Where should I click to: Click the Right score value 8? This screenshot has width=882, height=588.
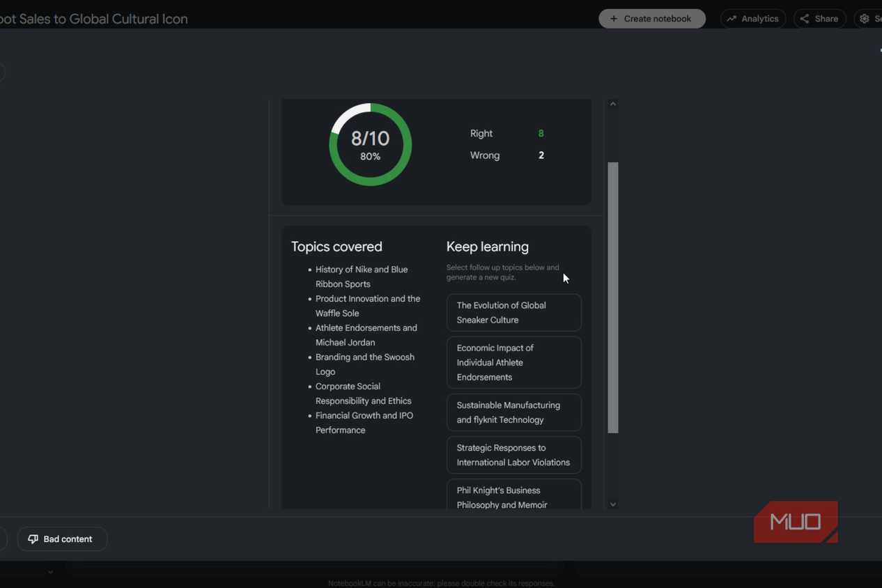coord(541,133)
